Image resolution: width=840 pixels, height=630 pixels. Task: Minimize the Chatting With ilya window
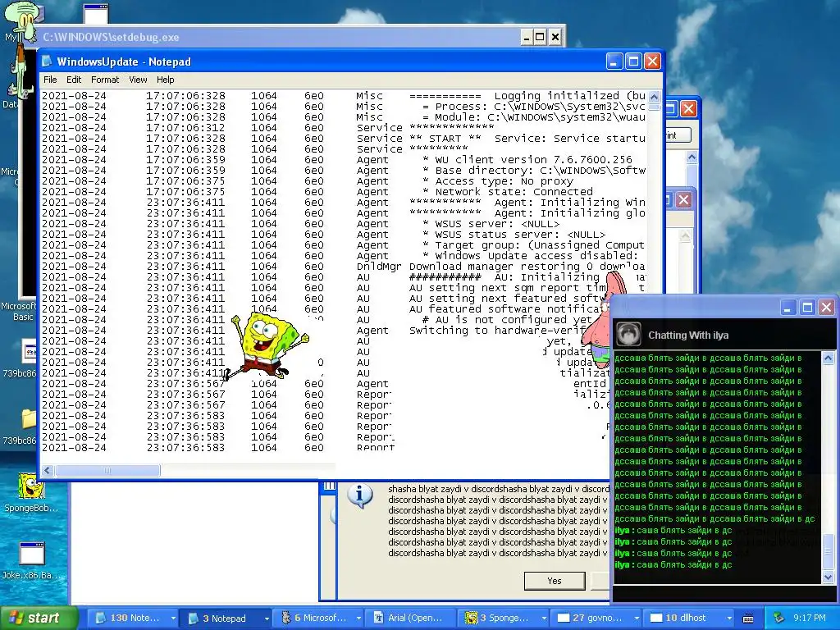tap(787, 308)
